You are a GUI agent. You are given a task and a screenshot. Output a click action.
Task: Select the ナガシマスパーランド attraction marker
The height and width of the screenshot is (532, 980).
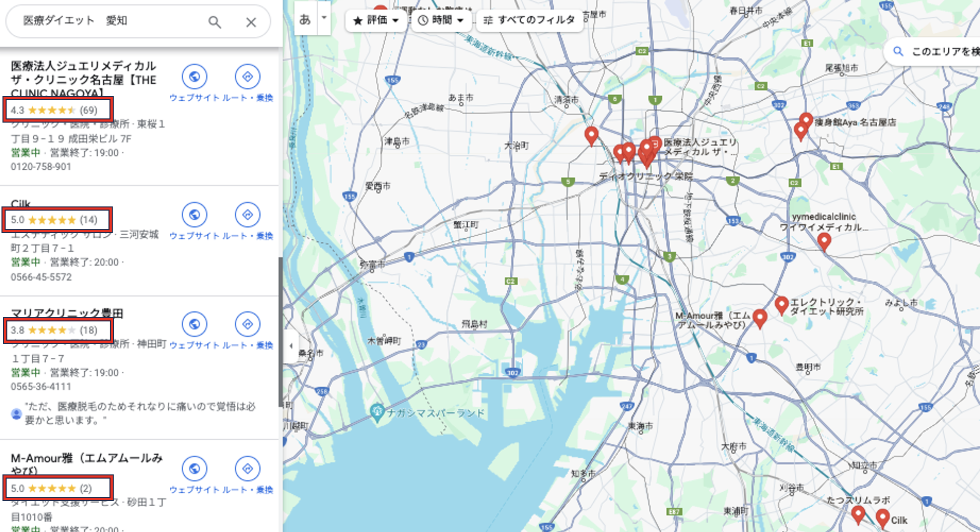377,412
